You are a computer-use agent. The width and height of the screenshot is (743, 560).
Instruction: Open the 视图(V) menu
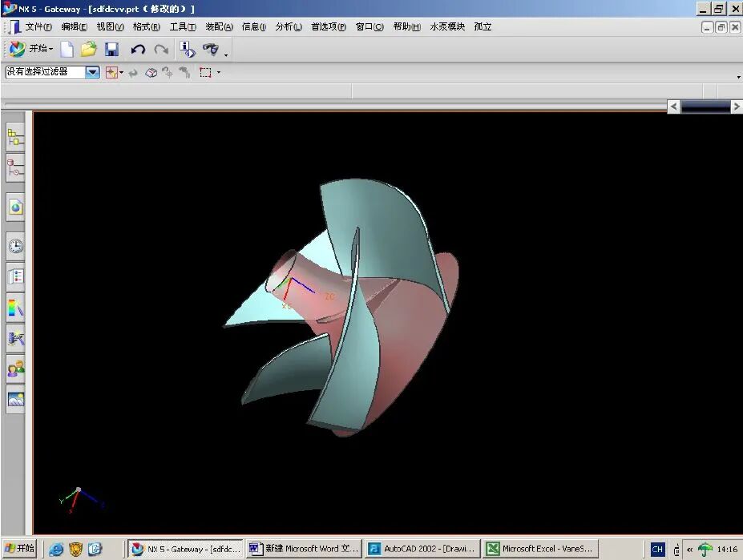click(x=110, y=27)
